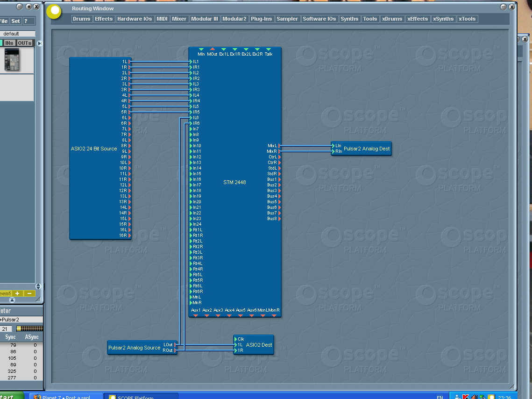
Task: Click the yellow DSP load meter bar
Action: 29,328
